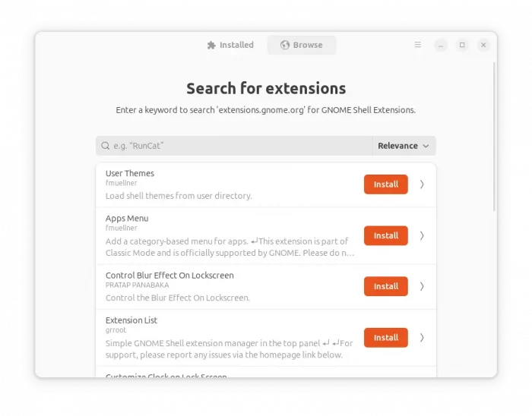
Task: Expand Extension List details chevron
Action: point(422,337)
